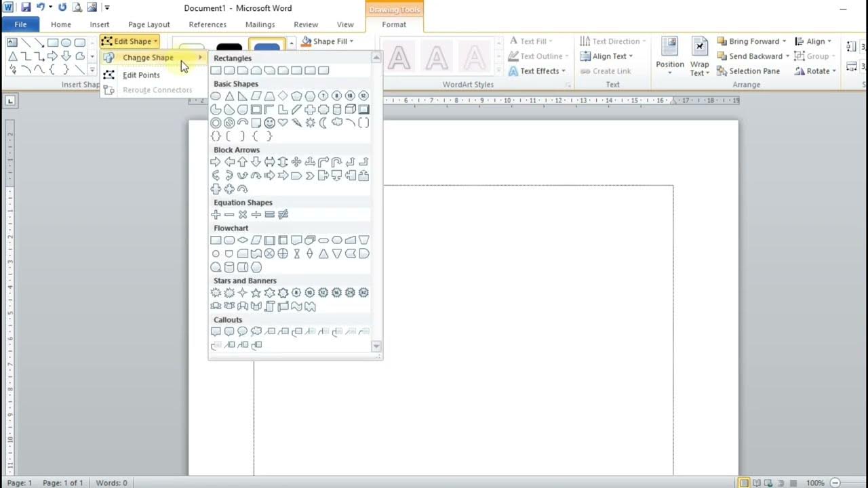
Task: Pick the 5-point star shape
Action: coord(256,293)
